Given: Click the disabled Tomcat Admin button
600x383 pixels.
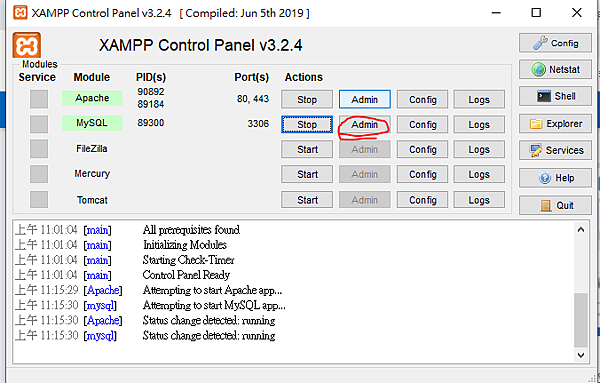Looking at the screenshot, I should [365, 200].
